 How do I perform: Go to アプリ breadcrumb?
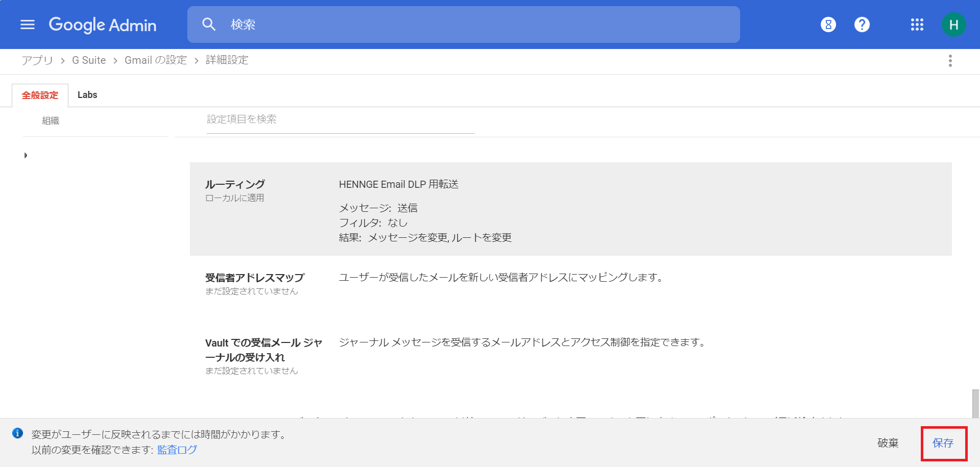tap(37, 60)
